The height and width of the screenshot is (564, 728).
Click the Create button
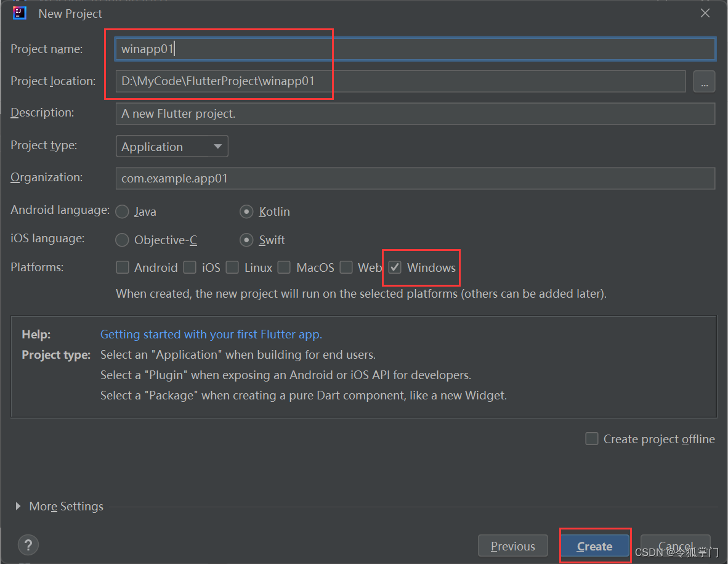click(595, 546)
